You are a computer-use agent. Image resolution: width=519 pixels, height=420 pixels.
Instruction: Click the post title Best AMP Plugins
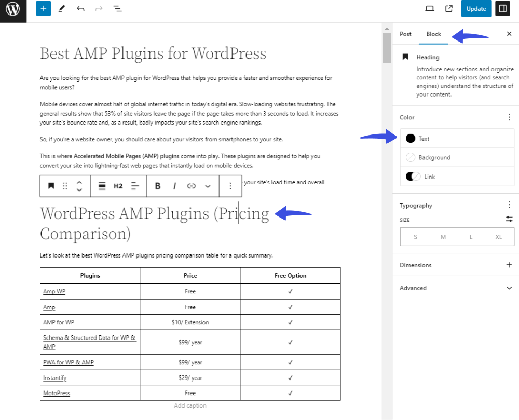pyautogui.click(x=153, y=53)
